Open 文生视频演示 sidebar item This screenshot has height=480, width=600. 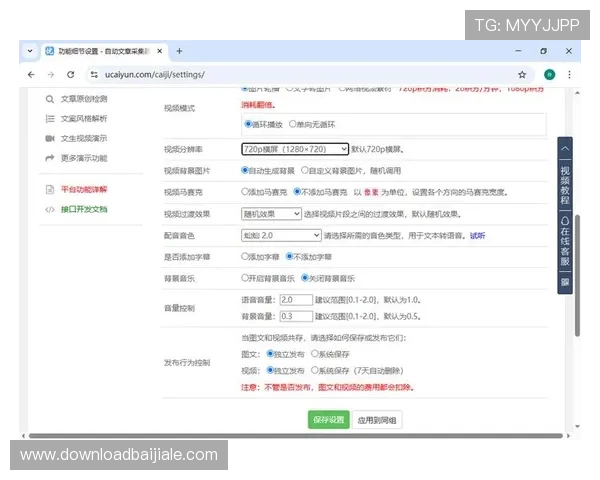pyautogui.click(x=84, y=138)
